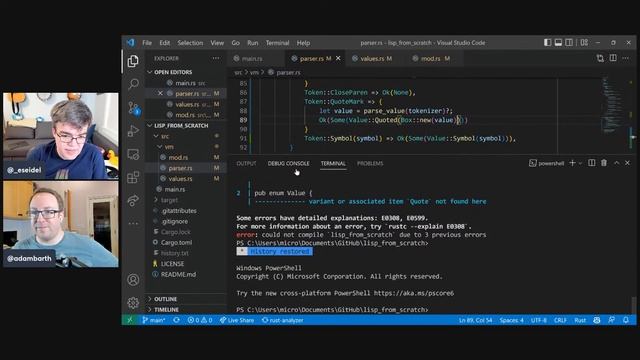This screenshot has height=360, width=640.
Task: Split the editor to the right
Action: (613, 58)
